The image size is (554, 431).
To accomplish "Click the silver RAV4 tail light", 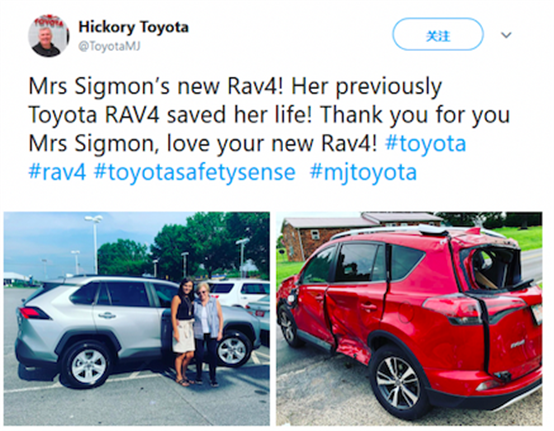I will (x=34, y=313).
